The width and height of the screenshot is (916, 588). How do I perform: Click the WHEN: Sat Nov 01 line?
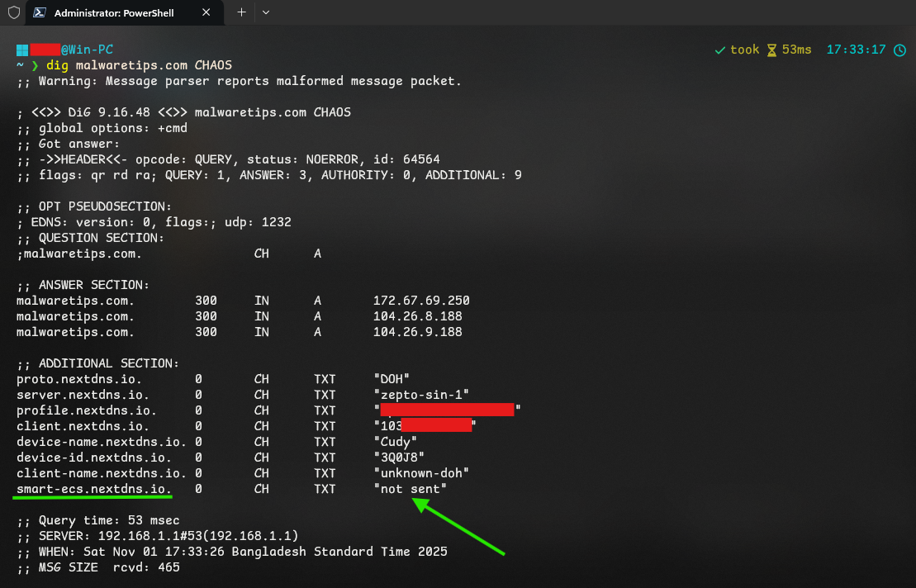(x=232, y=552)
